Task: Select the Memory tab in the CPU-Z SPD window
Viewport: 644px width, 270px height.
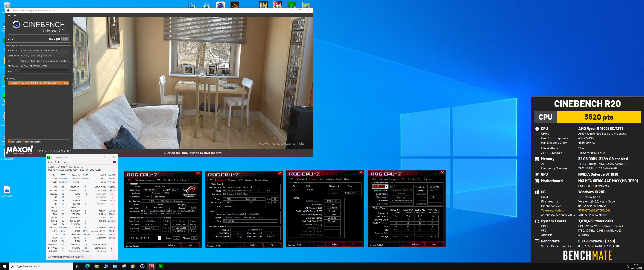Action: [x=394, y=179]
